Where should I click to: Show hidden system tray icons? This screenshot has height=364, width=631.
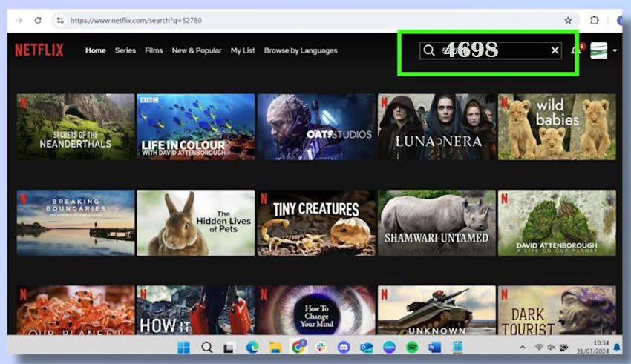click(523, 347)
